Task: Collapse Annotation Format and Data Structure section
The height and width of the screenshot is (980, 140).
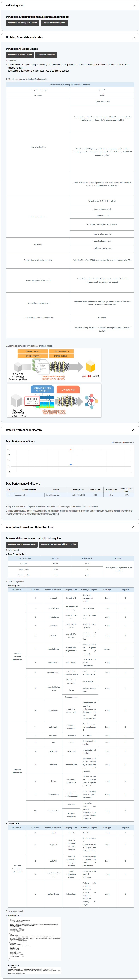Action: [x=133, y=527]
